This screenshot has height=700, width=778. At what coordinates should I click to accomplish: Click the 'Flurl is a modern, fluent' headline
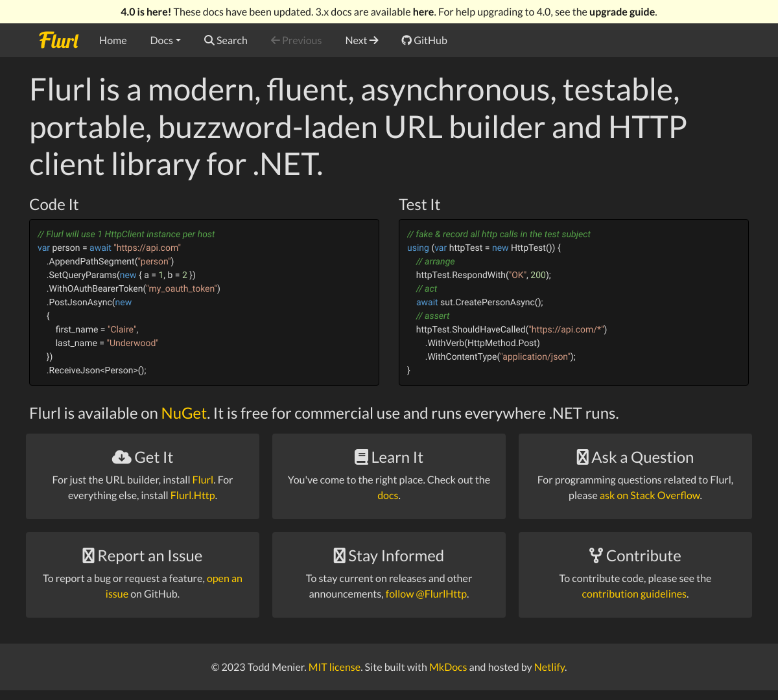359,127
